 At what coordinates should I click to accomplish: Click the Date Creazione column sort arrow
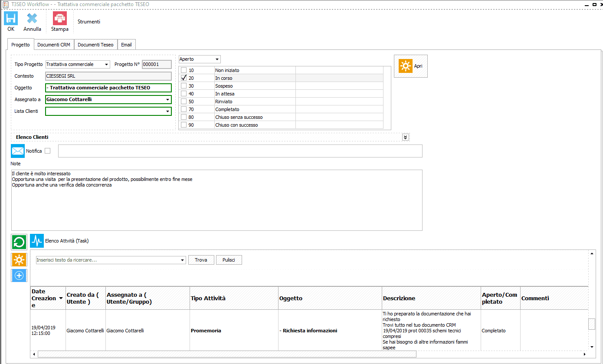[61, 298]
